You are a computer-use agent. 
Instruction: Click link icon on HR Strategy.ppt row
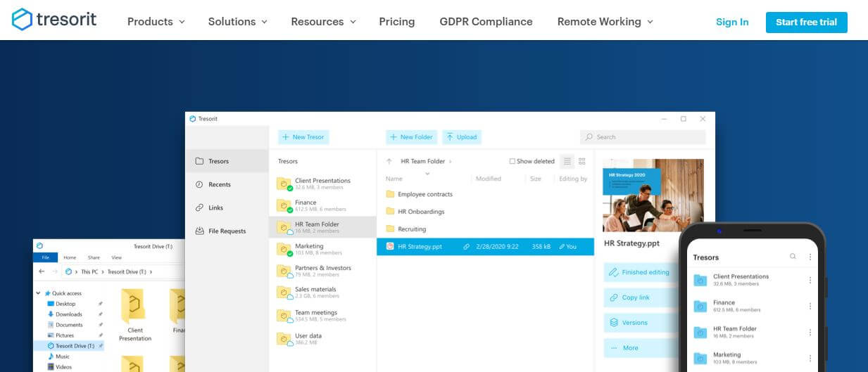[x=466, y=247]
